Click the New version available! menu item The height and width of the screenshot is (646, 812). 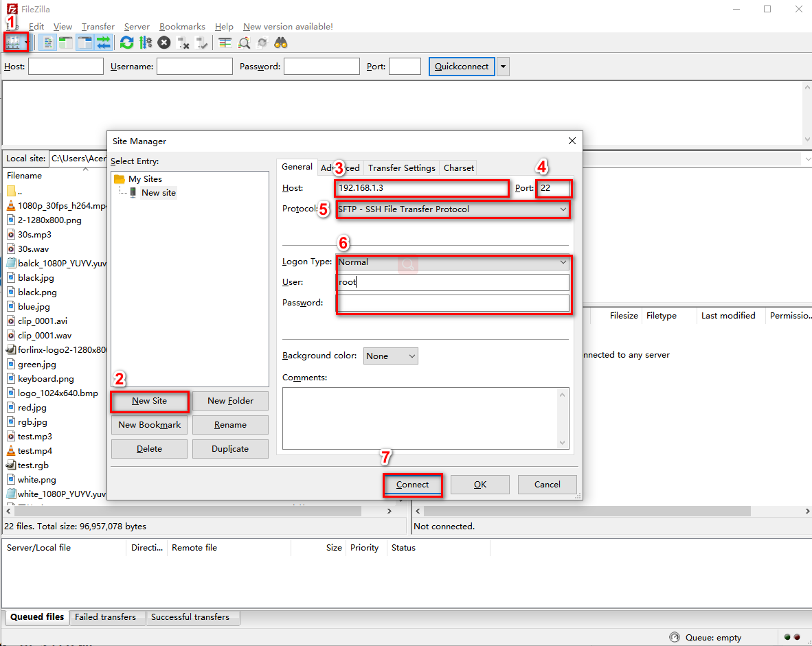288,26
